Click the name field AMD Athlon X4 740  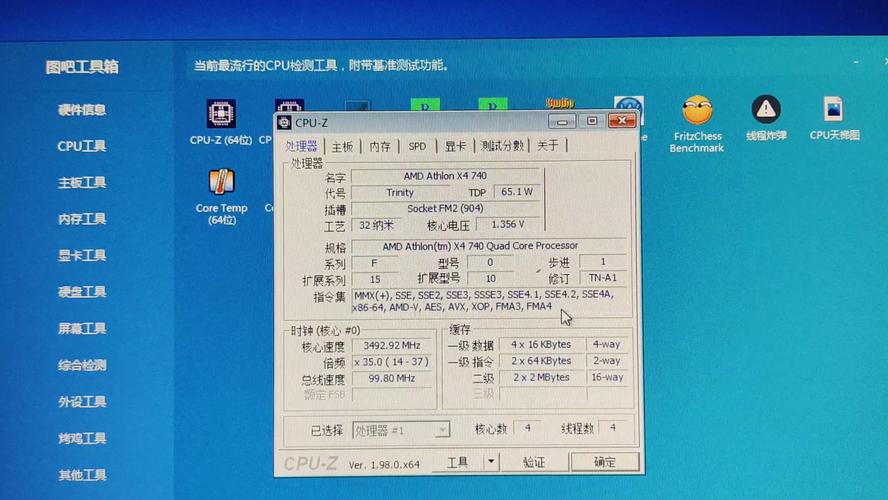pos(445,176)
